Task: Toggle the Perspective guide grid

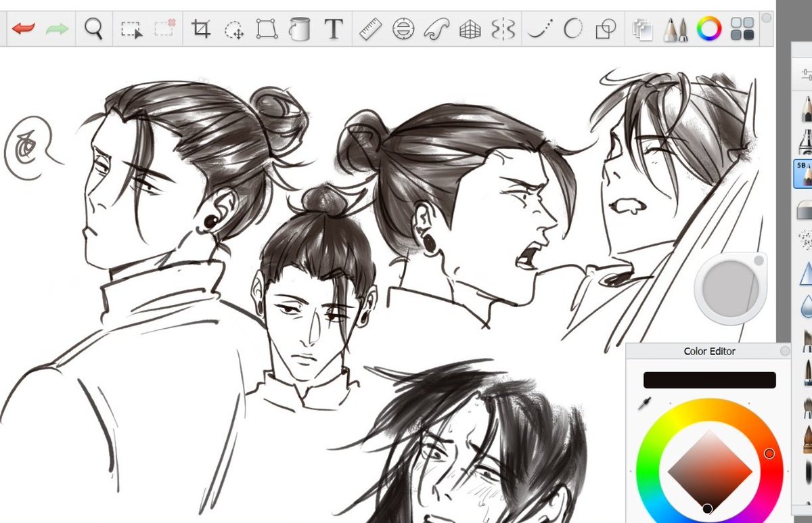Action: (470, 29)
